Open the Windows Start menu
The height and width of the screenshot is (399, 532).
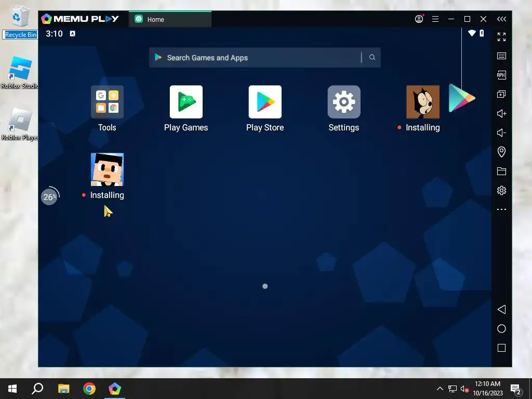tap(12, 389)
